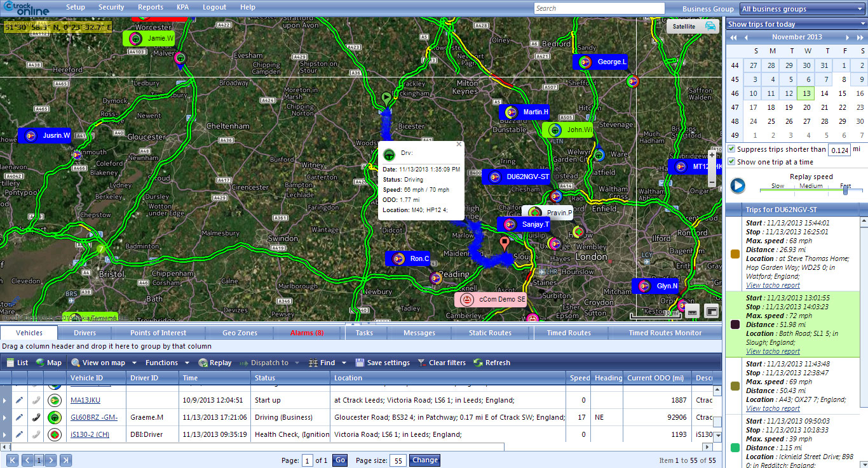Click the green trip start pin near Buckingham

pyautogui.click(x=386, y=98)
